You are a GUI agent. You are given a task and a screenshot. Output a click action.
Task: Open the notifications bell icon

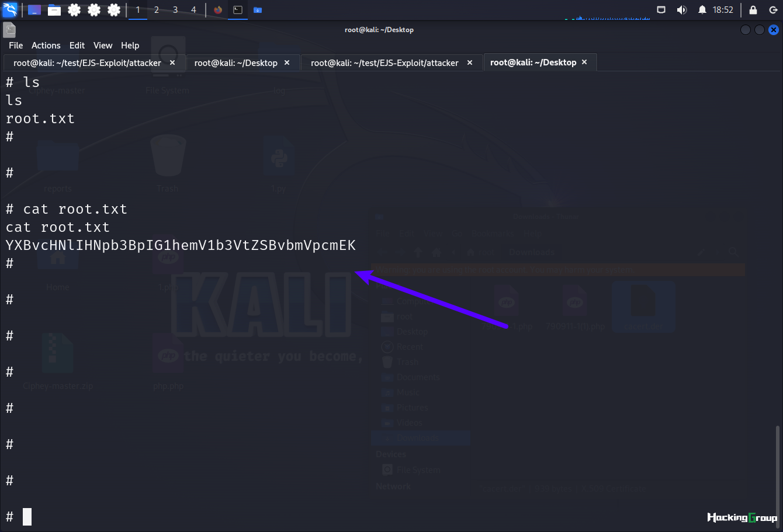coord(702,10)
